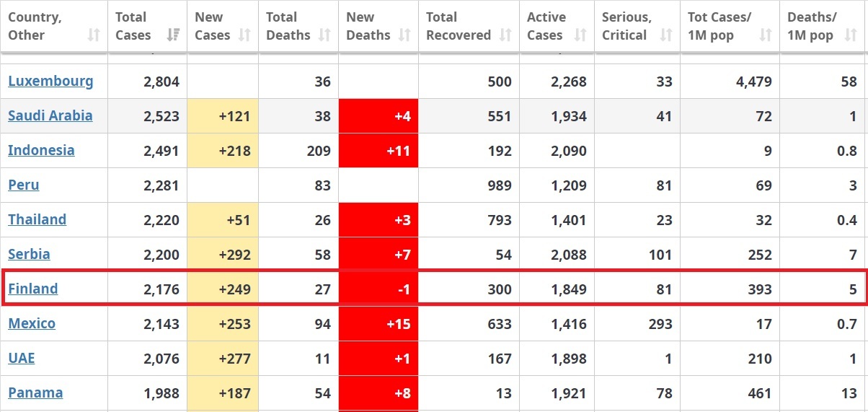This screenshot has height=412, width=868.
Task: Click sort arrows icon in Country, Other column
Action: click(94, 35)
